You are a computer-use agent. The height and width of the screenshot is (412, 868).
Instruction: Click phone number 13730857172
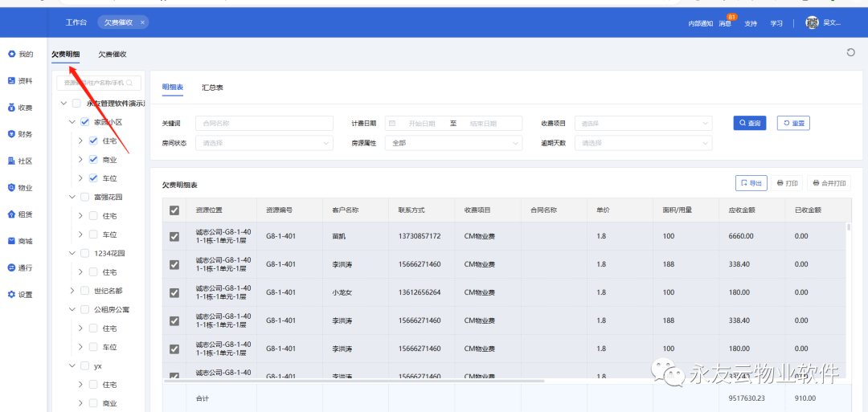pyautogui.click(x=419, y=236)
